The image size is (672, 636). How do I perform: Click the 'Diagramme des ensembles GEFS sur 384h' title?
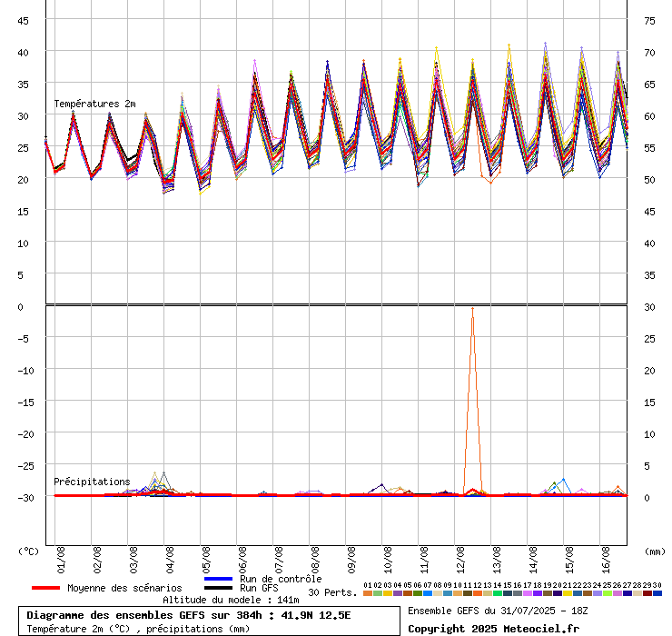(144, 615)
